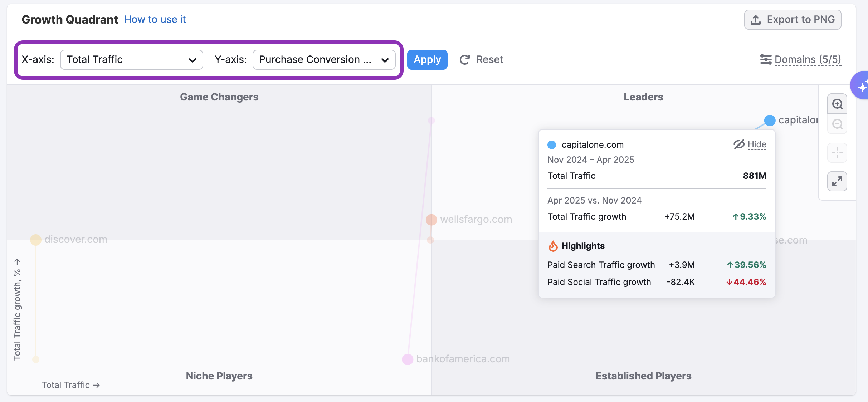The width and height of the screenshot is (868, 402).
Task: Open the Domains (5/5) selector
Action: [808, 59]
